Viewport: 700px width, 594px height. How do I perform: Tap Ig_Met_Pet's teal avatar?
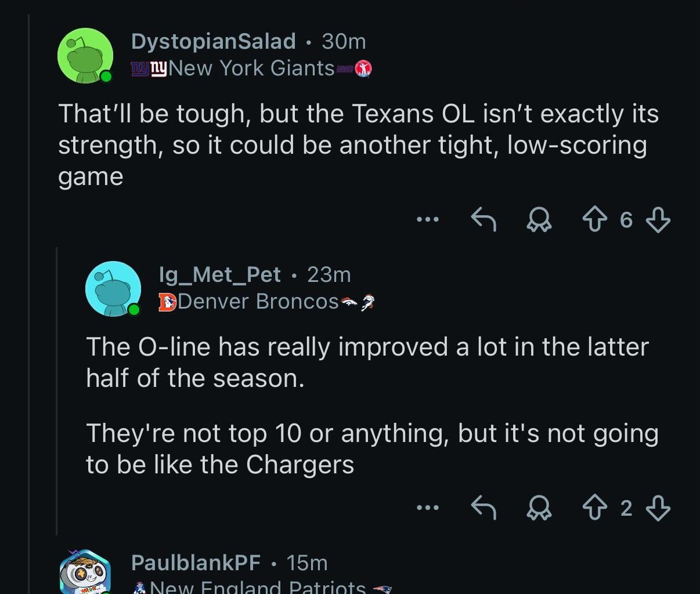(113, 288)
